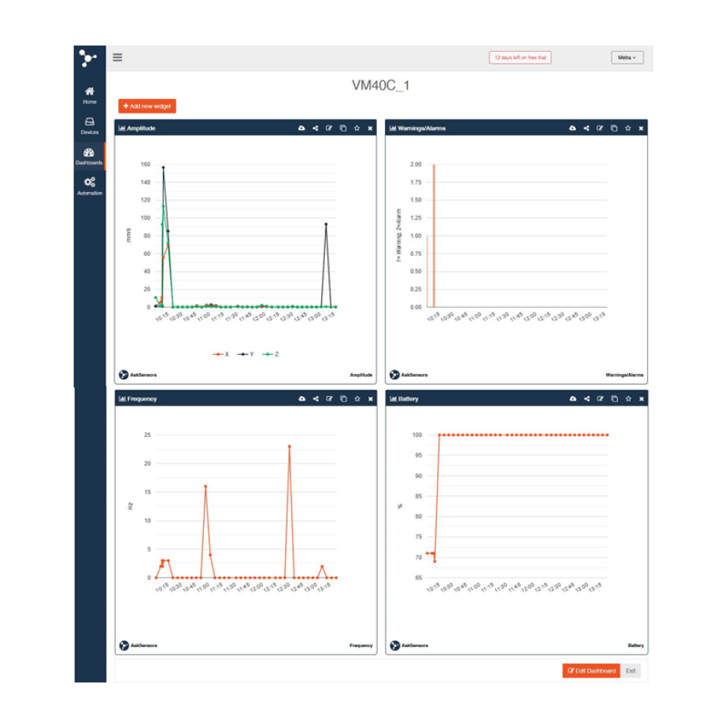This screenshot has width=728, height=728.
Task: Star the Amplitude widget as favorite
Action: [x=357, y=128]
